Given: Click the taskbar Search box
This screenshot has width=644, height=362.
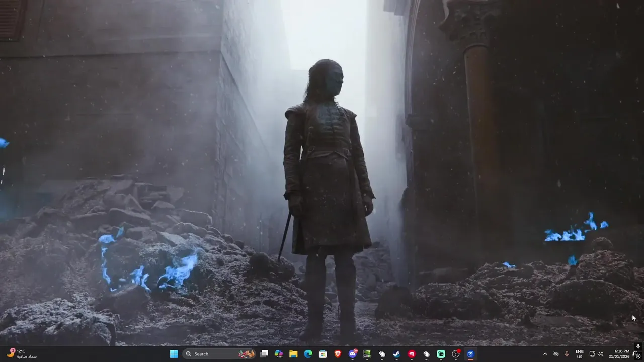Looking at the screenshot, I should coord(219,354).
